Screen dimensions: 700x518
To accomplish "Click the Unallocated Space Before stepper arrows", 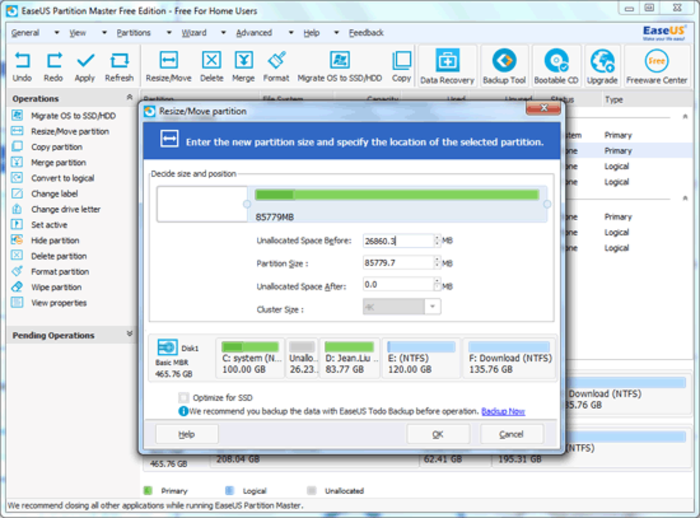I will pyautogui.click(x=437, y=241).
